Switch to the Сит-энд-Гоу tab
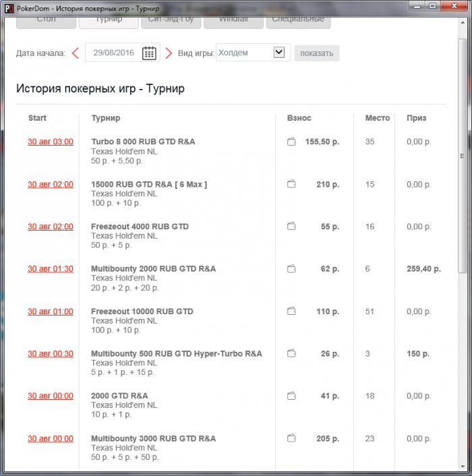 (171, 22)
